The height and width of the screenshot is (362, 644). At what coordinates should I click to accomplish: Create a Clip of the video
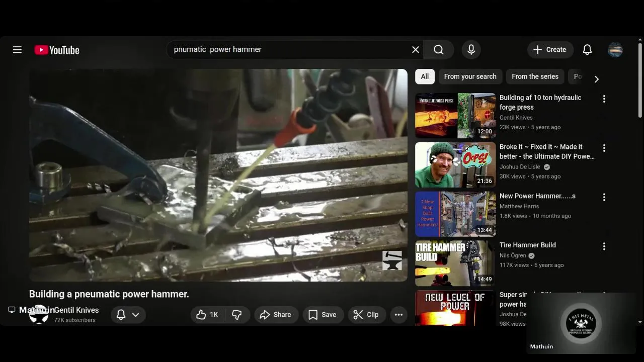(x=366, y=315)
